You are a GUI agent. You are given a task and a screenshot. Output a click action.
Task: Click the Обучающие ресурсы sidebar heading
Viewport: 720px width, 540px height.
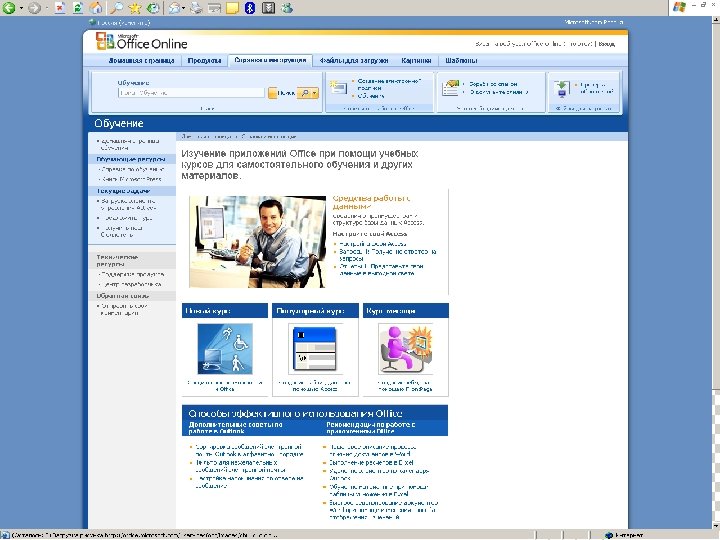(x=131, y=159)
